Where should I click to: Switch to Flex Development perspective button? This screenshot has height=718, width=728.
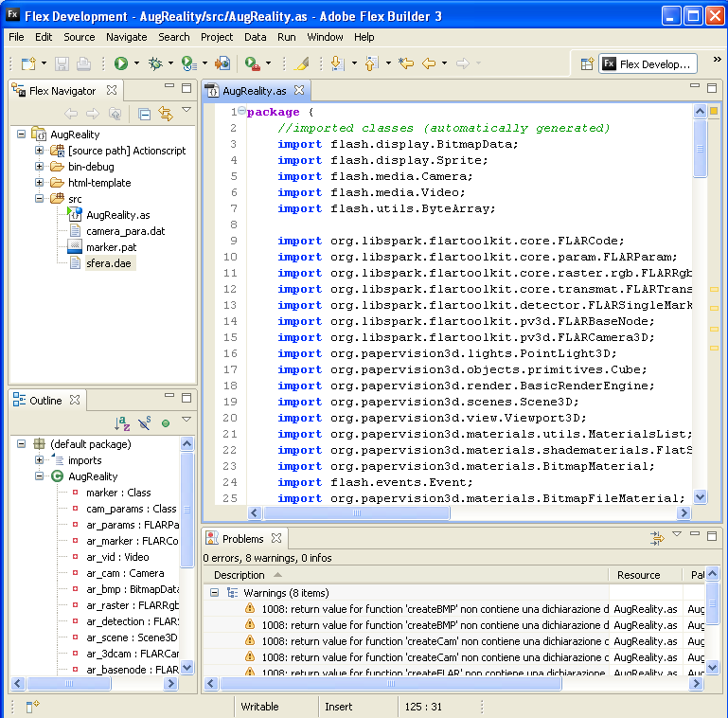tap(648, 64)
